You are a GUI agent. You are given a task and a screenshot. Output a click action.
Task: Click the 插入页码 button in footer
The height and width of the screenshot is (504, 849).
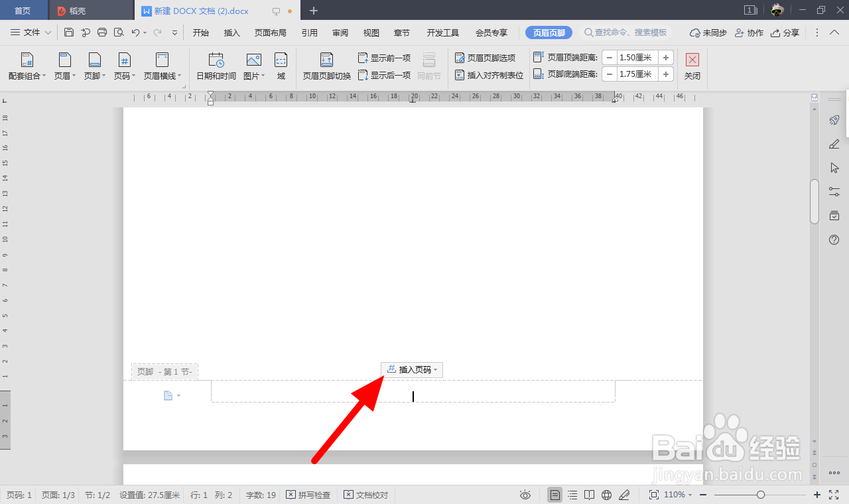point(412,370)
